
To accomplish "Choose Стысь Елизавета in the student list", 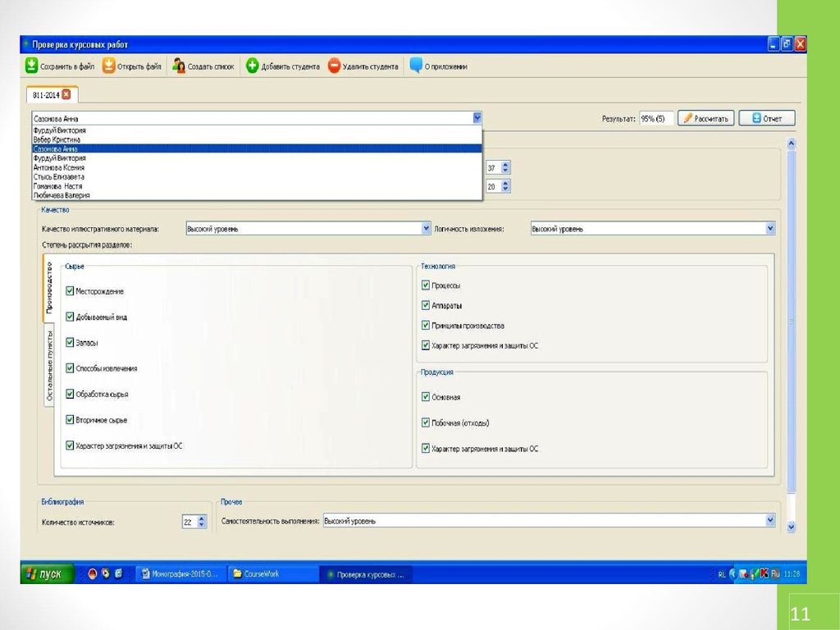I will [x=257, y=176].
